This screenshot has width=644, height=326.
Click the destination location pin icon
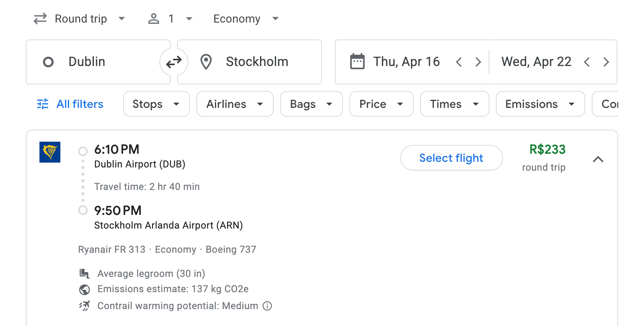pyautogui.click(x=206, y=62)
